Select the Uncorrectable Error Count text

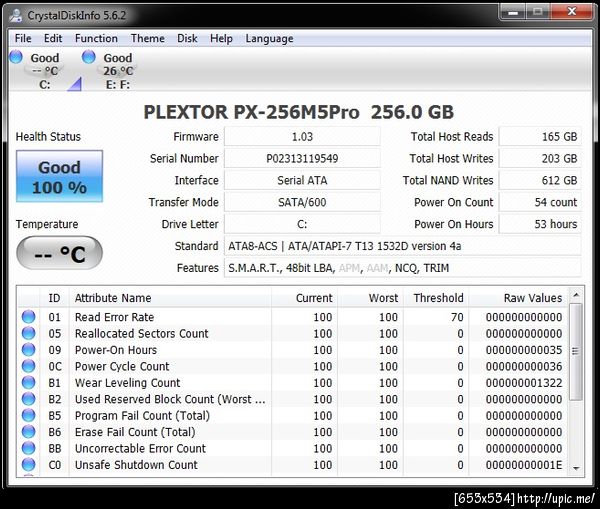140,448
